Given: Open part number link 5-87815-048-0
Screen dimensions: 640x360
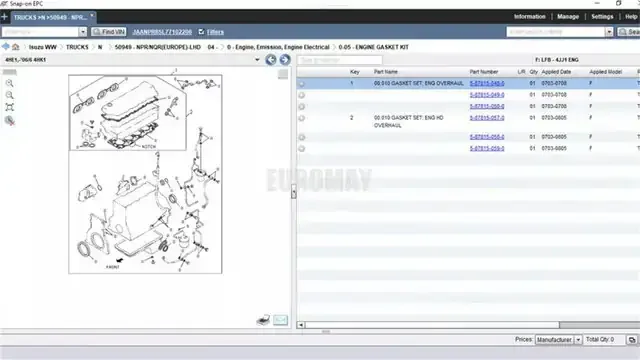Looking at the screenshot, I should tap(487, 83).
